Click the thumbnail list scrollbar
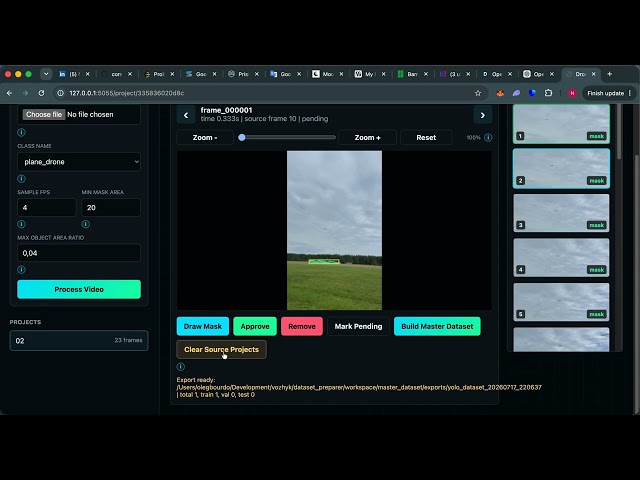640x480 pixels. 619,132
